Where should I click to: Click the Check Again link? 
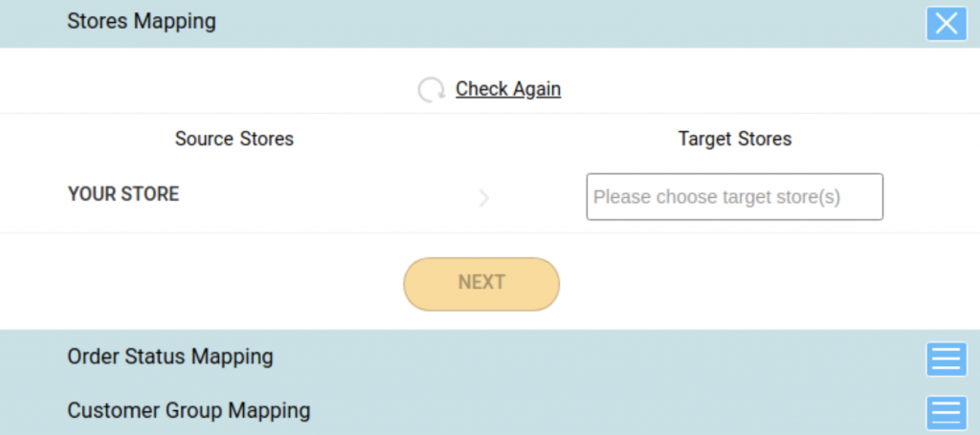tap(508, 89)
